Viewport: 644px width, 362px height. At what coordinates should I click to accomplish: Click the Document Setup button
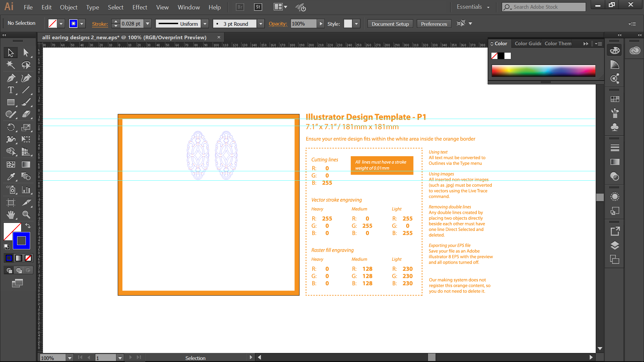coord(390,23)
